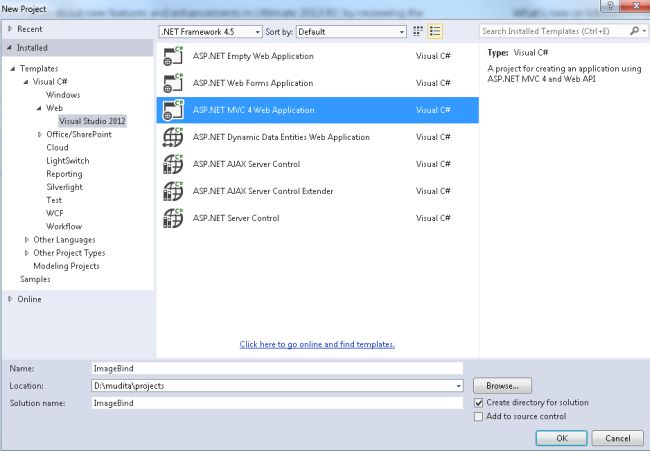Expand the Online section
Viewport: 650px width, 451px height.
pyautogui.click(x=10, y=299)
